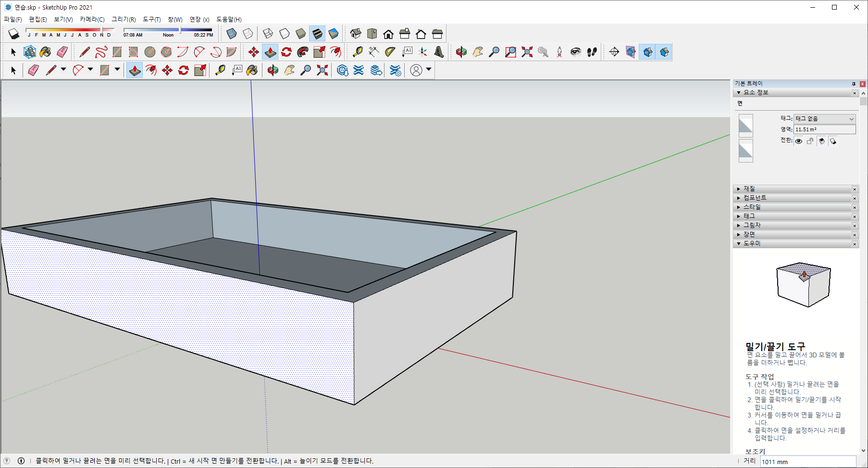The height and width of the screenshot is (468, 868).
Task: Open the Extension Manager
Action: pyautogui.click(x=395, y=70)
